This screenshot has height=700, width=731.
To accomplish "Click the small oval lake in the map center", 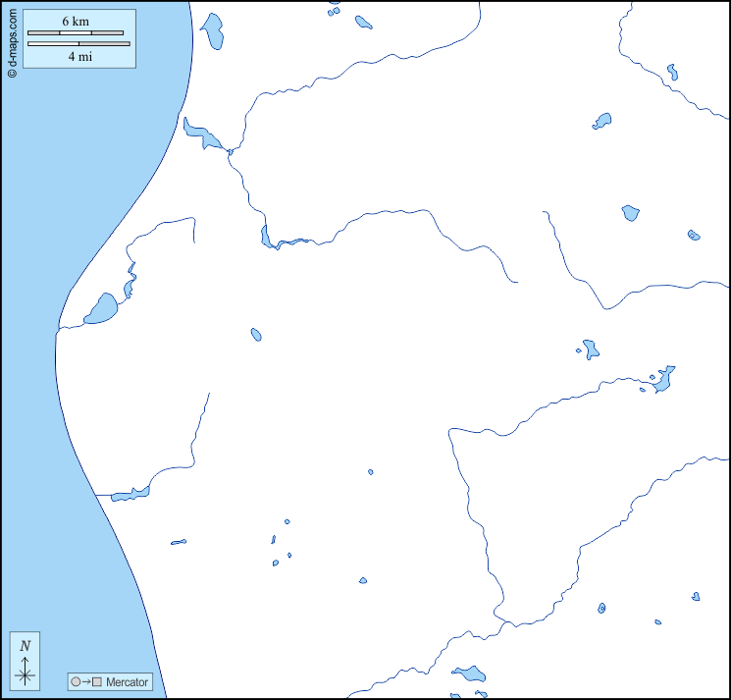I will (256, 335).
